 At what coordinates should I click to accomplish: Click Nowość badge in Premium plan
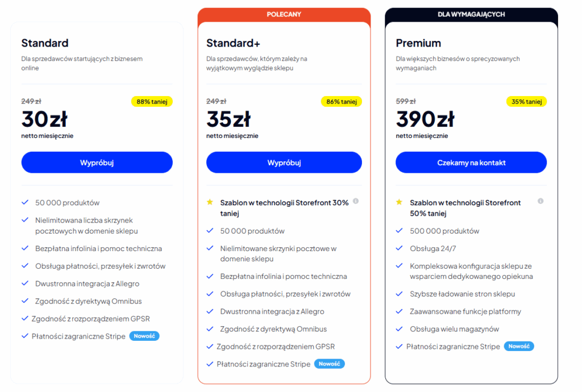coord(519,346)
